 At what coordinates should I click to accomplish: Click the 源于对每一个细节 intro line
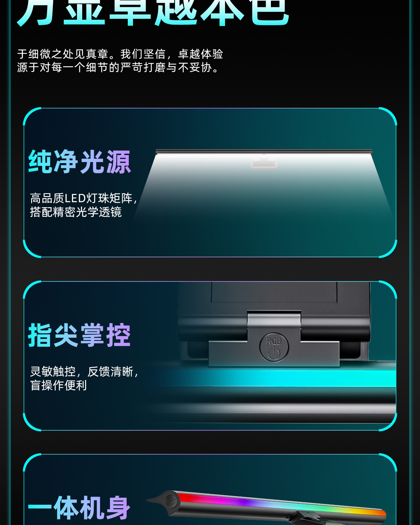tap(118, 67)
